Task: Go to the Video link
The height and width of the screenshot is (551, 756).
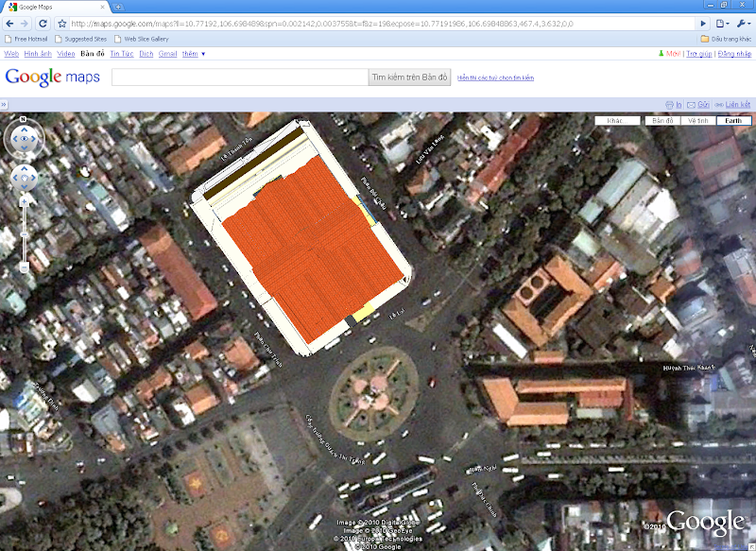Action: tap(65, 54)
